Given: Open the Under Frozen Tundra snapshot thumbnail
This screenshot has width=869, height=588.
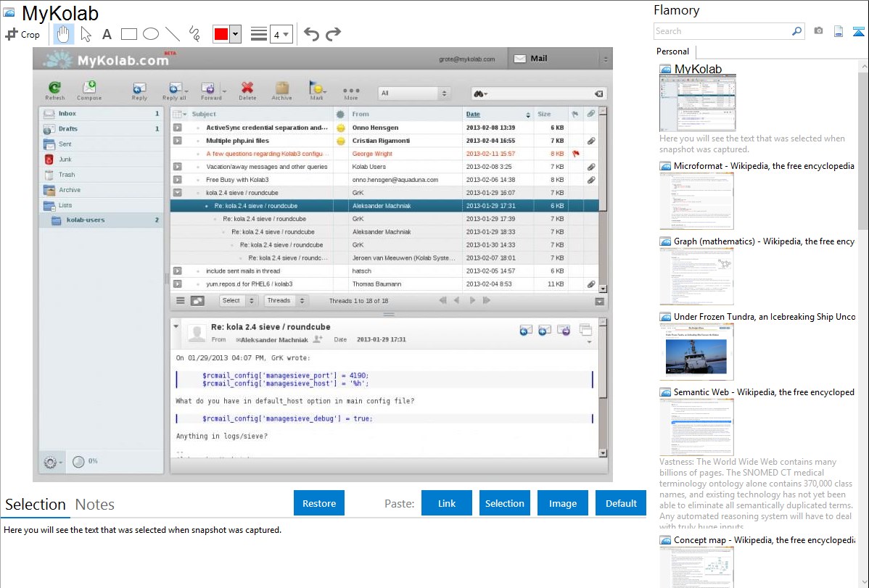Looking at the screenshot, I should tap(696, 352).
